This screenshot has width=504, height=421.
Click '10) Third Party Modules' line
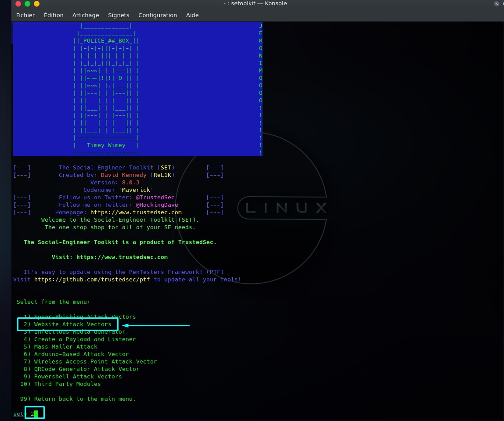pyautogui.click(x=61, y=384)
